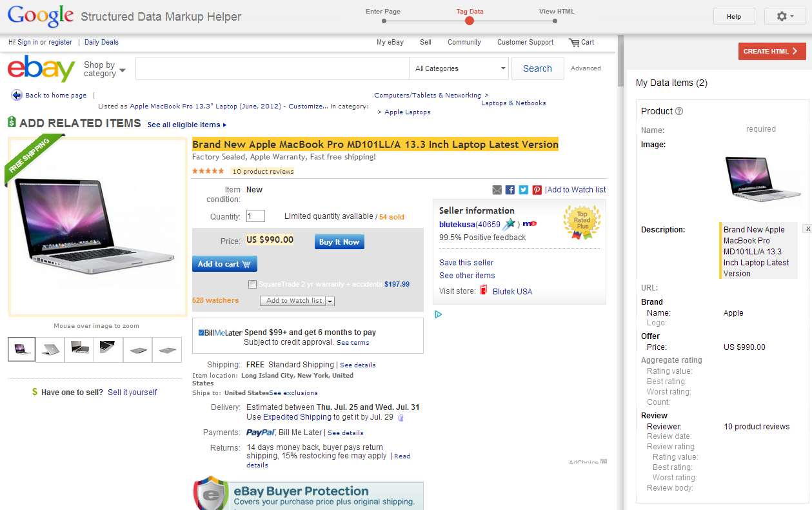This screenshot has height=510, width=812.
Task: Enable the SquareTrade 2 yr warranty checkbox
Action: [252, 284]
